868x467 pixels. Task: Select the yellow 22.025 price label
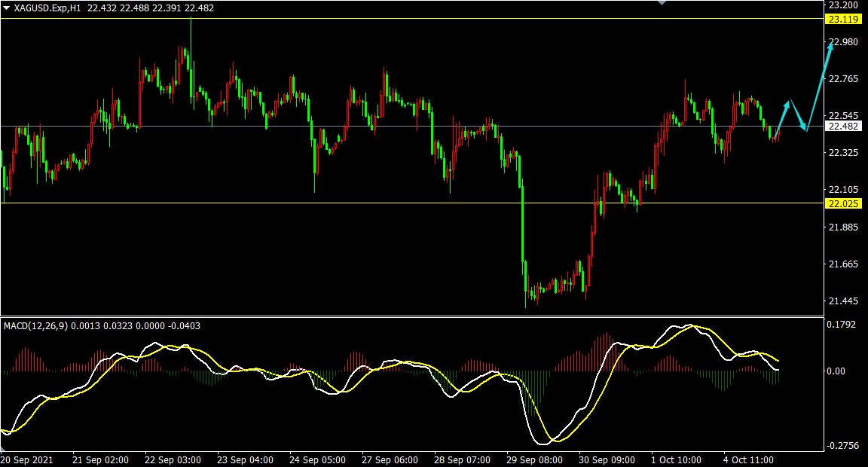point(842,203)
